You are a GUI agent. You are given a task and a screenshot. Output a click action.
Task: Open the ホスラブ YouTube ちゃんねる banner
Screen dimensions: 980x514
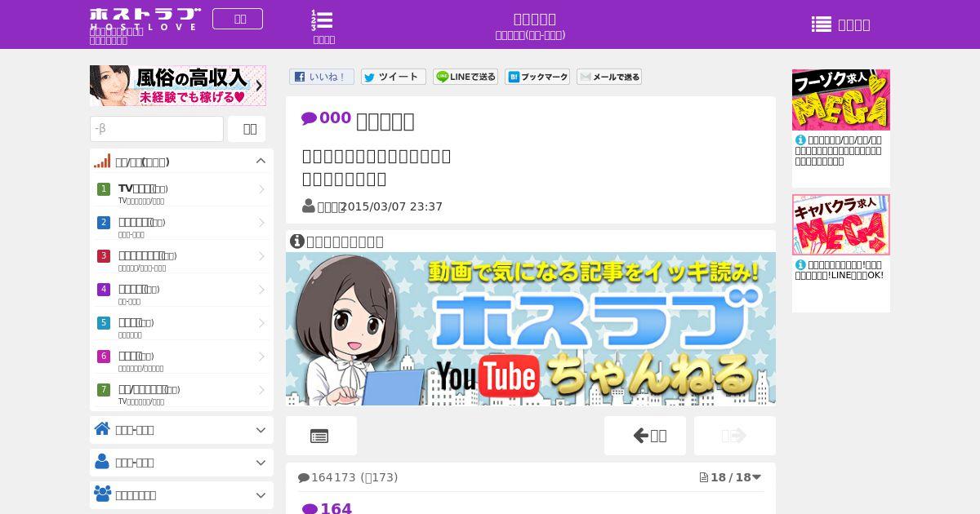tap(531, 329)
